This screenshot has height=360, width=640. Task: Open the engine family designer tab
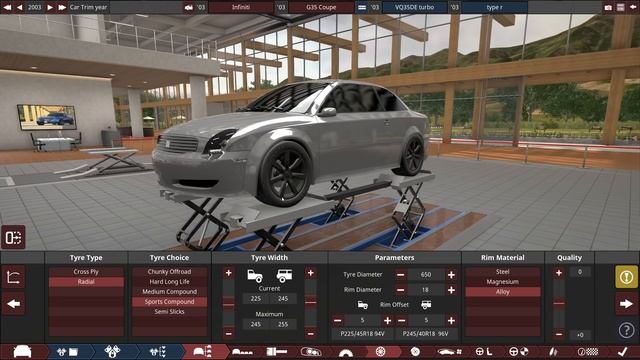point(67,351)
